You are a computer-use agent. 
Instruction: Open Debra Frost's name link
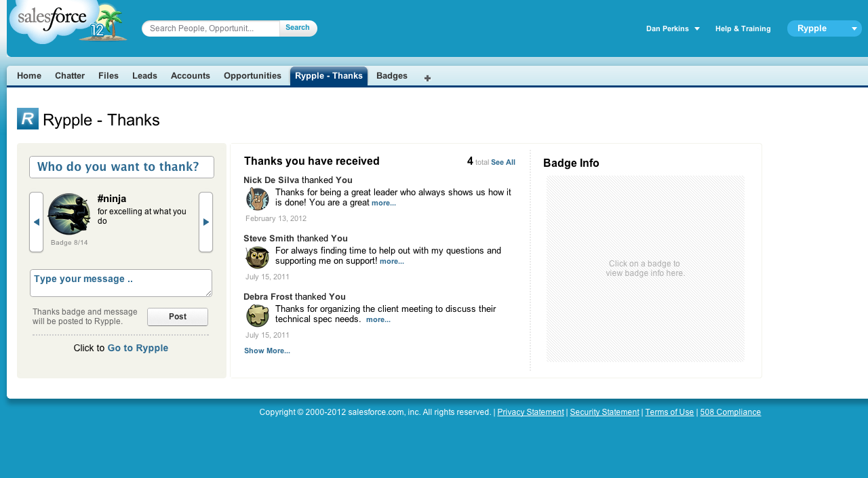268,296
